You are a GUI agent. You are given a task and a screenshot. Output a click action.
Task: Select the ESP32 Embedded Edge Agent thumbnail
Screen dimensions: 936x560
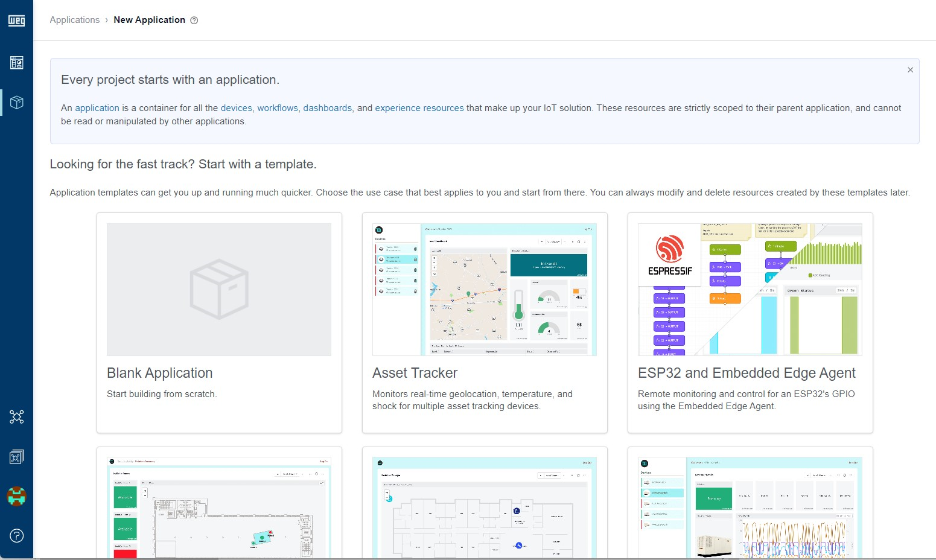point(750,290)
